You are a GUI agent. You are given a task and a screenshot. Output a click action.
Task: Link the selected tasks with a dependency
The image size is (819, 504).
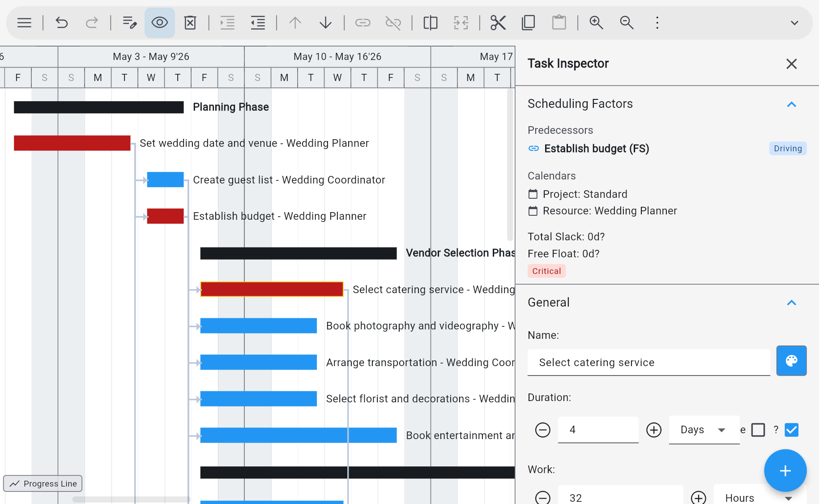[363, 22]
